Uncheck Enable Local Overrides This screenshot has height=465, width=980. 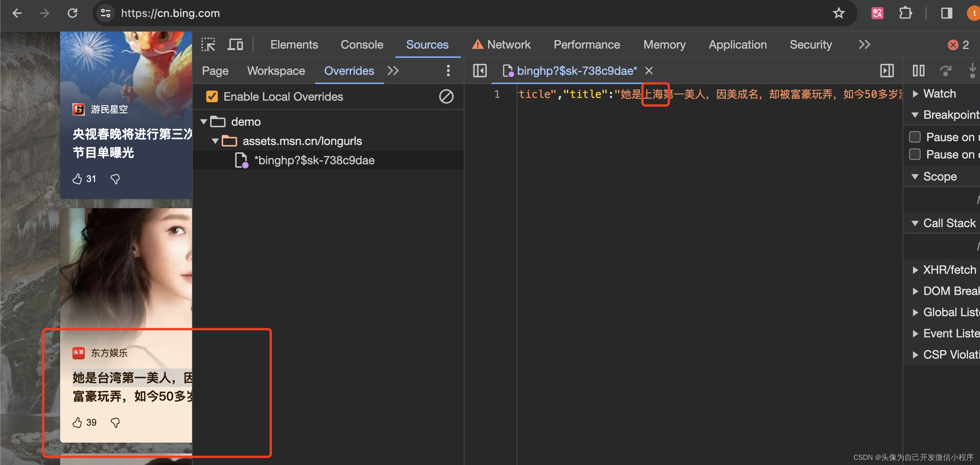pos(212,96)
